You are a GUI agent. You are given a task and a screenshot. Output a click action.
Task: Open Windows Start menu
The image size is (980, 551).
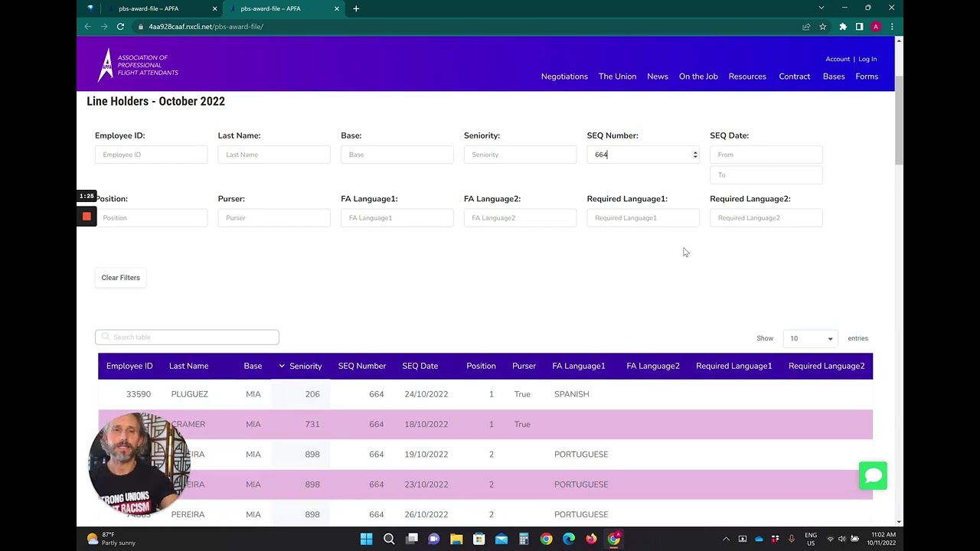pyautogui.click(x=366, y=539)
